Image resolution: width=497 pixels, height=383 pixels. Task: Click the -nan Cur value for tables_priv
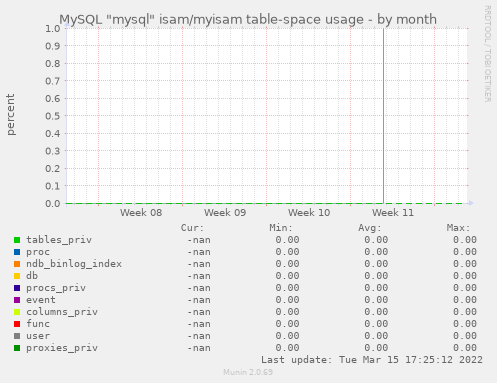pyautogui.click(x=199, y=240)
